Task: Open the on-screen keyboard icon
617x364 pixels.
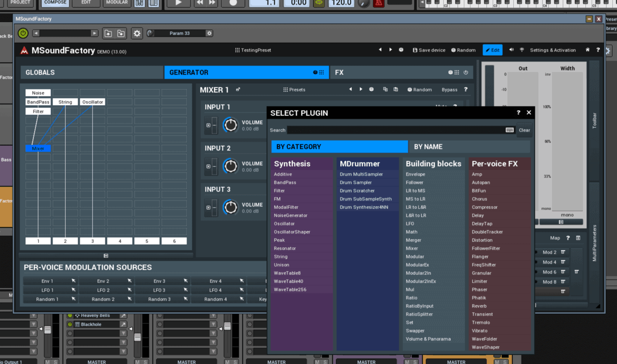Action: 509,130
